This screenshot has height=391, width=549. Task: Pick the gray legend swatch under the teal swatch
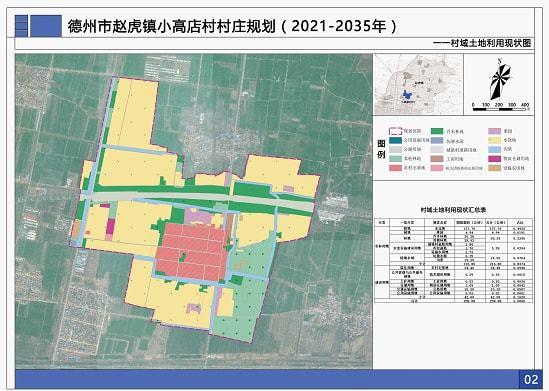[x=395, y=149]
